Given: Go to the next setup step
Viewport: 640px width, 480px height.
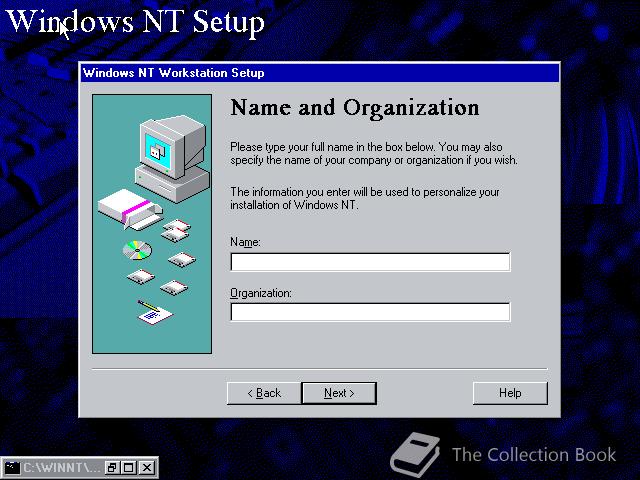Looking at the screenshot, I should 339,393.
